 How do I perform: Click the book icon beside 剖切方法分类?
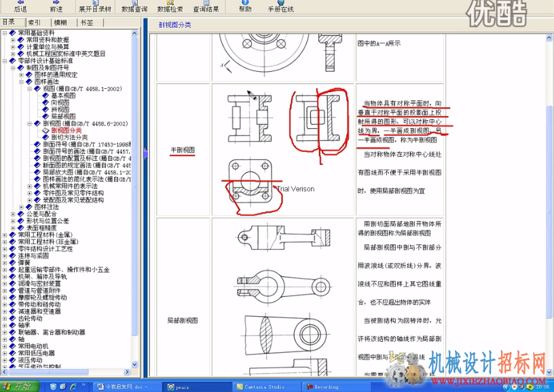(45, 137)
